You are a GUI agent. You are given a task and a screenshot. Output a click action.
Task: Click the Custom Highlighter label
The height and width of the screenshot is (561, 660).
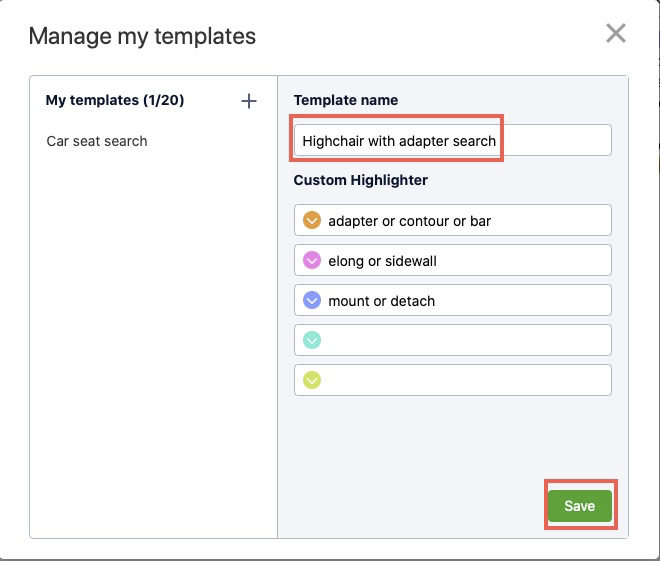(x=360, y=181)
